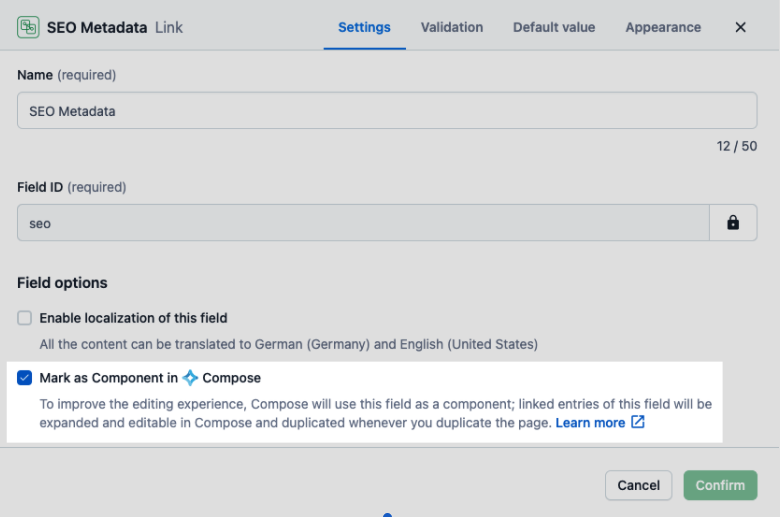Image resolution: width=780 pixels, height=517 pixels.
Task: Open the Learn more link
Action: click(x=590, y=422)
